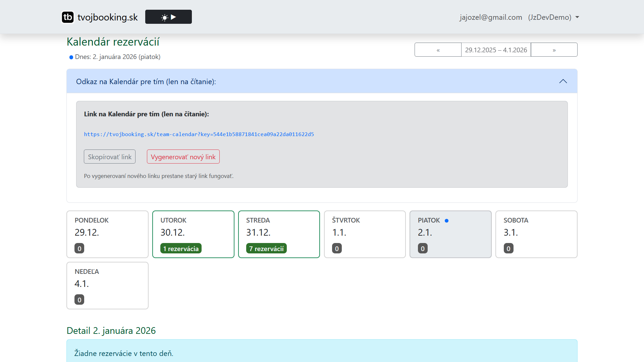Open the JzDevDemo account dropdown
Screen dimensions: 644x362
pos(553,17)
